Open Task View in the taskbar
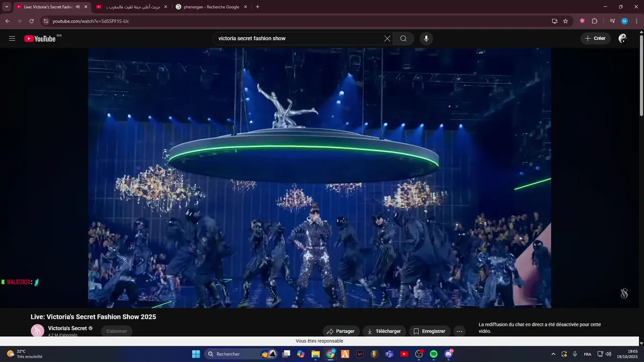 286,354
